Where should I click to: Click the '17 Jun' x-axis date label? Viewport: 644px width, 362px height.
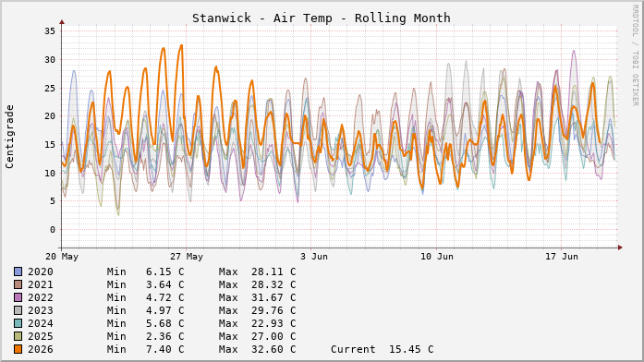coord(562,257)
